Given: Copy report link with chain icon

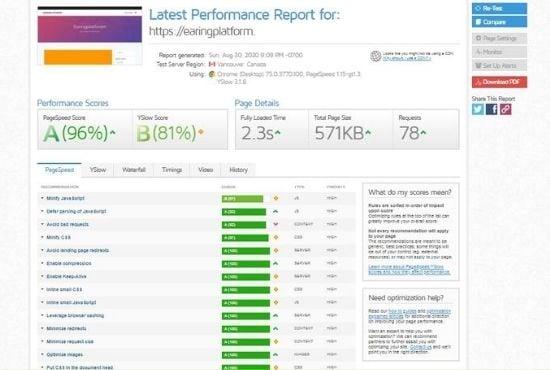Looking at the screenshot, I should 505,109.
